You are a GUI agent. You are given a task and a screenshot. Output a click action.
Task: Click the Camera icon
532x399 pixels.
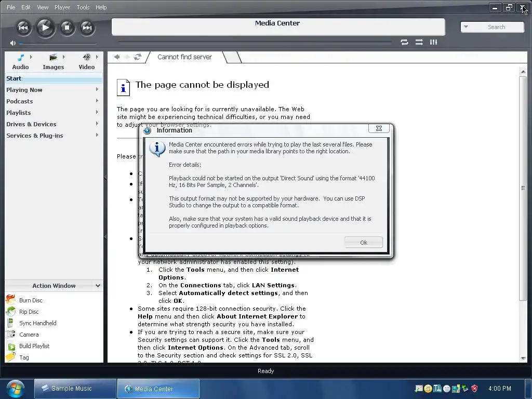tap(10, 334)
